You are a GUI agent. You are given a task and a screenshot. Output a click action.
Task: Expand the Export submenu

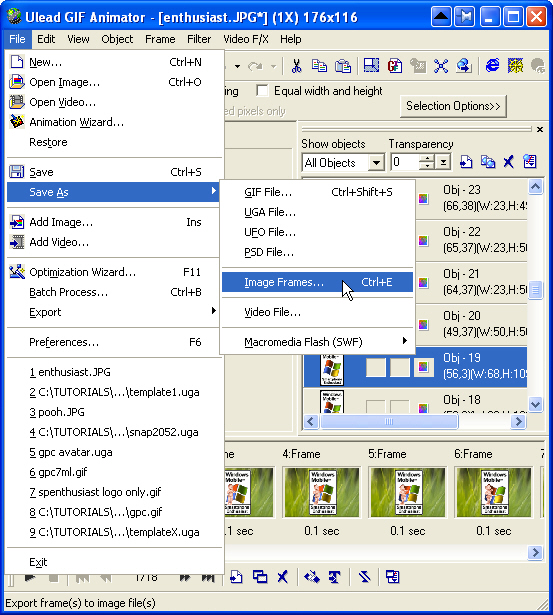(x=113, y=312)
